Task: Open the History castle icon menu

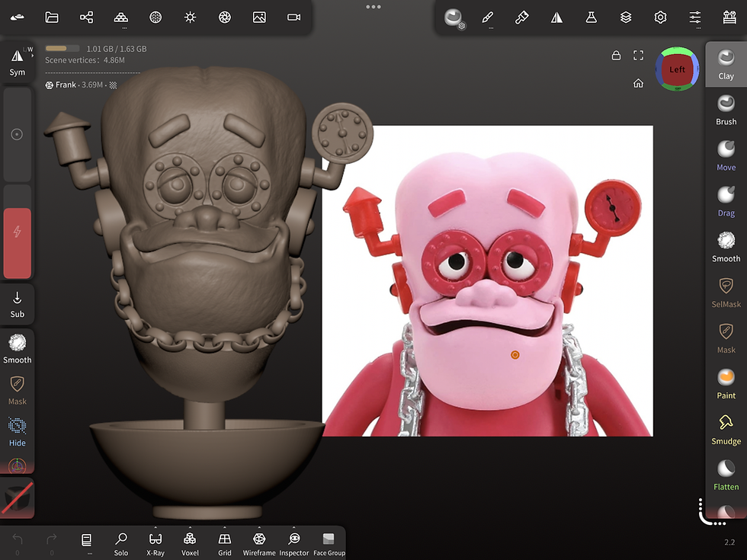Action: pyautogui.click(x=729, y=18)
